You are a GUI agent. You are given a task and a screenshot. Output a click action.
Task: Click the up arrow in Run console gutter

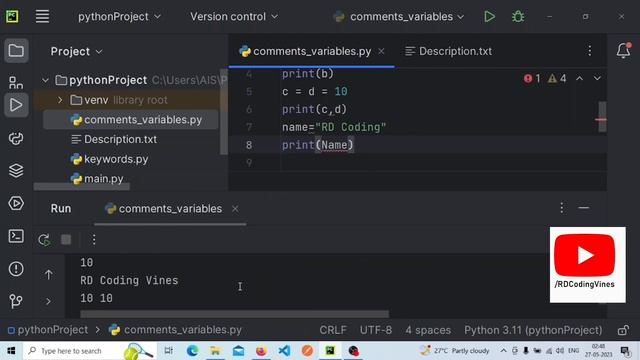[49, 275]
